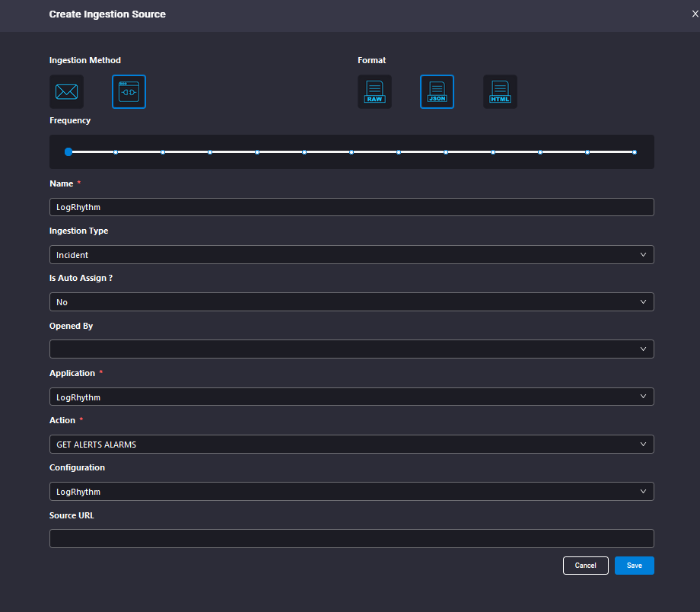Viewport: 700px width, 612px height.
Task: Click the Source URL input field
Action: coord(352,539)
